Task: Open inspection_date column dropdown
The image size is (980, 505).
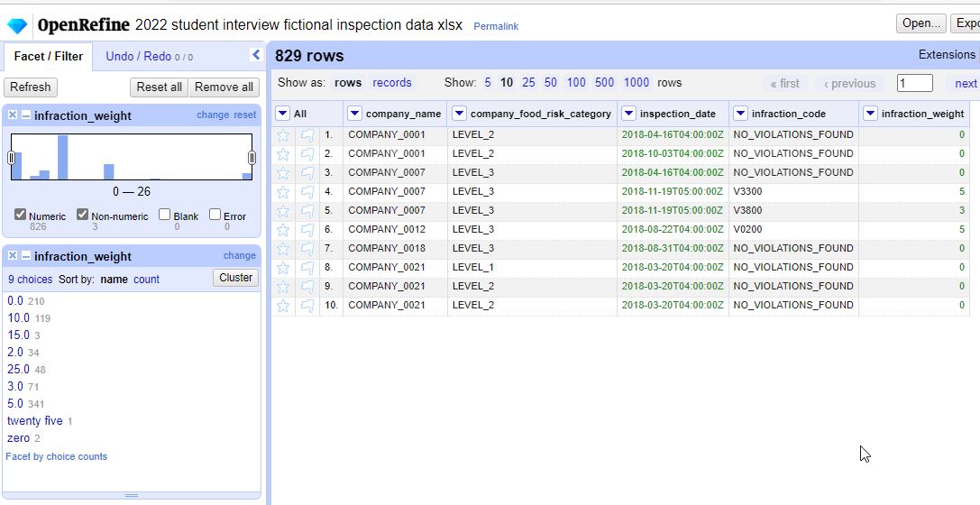Action: tap(628, 113)
